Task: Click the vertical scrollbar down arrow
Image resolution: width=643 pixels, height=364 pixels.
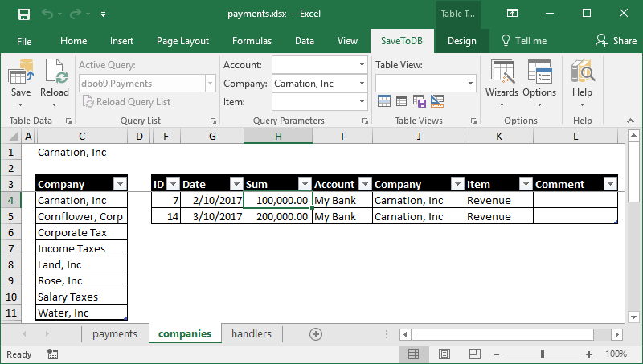Action: point(633,317)
